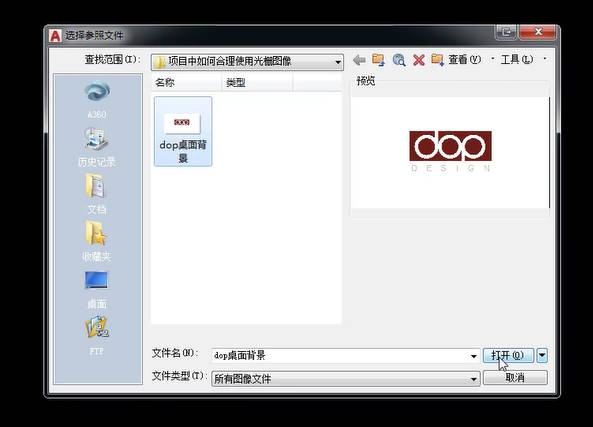Create a new folder with toolbar icon
The width and height of the screenshot is (593, 427).
tap(438, 59)
